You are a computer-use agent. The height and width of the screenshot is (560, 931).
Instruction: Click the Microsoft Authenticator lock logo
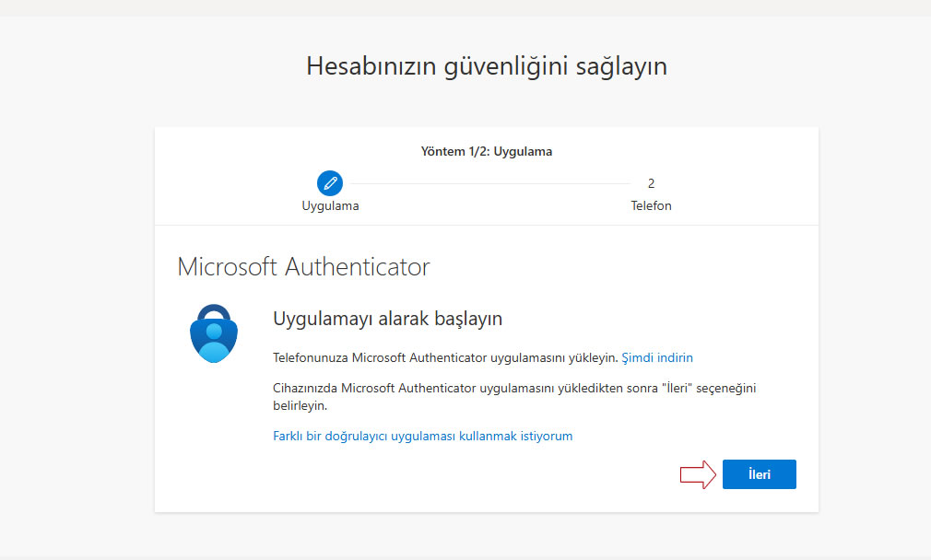coord(214,333)
